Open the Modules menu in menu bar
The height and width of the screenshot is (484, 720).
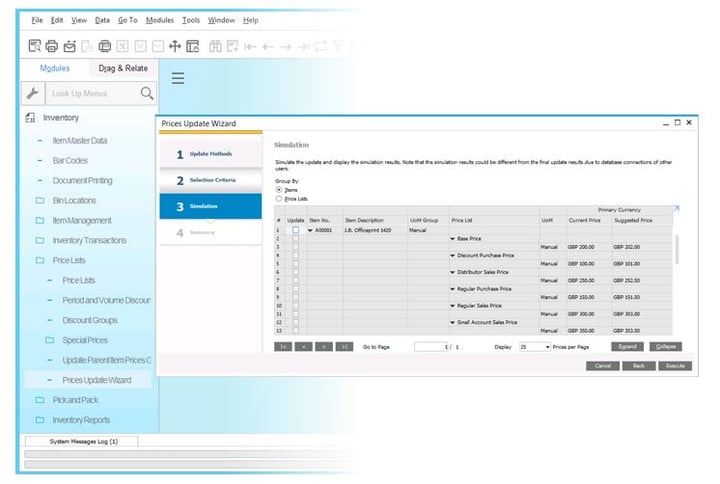(160, 20)
